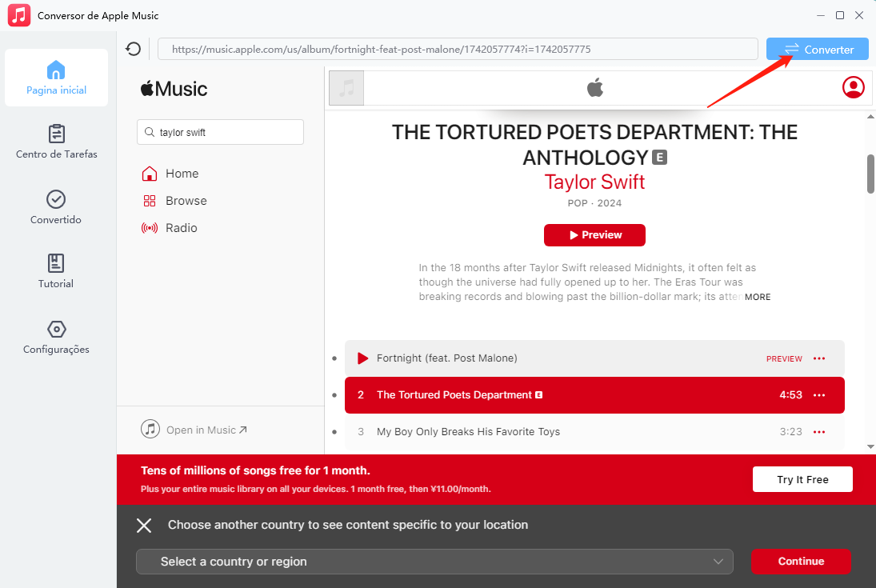876x588 pixels.
Task: Open the Tutorial section
Action: pyautogui.click(x=56, y=272)
